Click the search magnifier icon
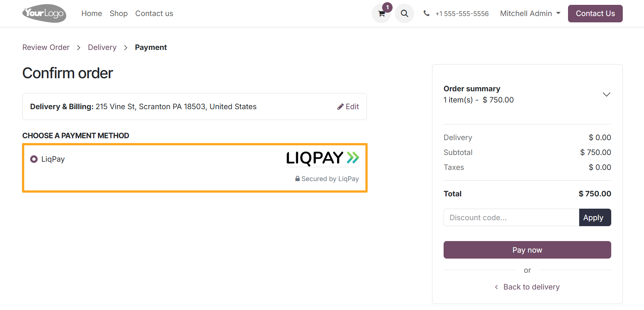 [404, 13]
